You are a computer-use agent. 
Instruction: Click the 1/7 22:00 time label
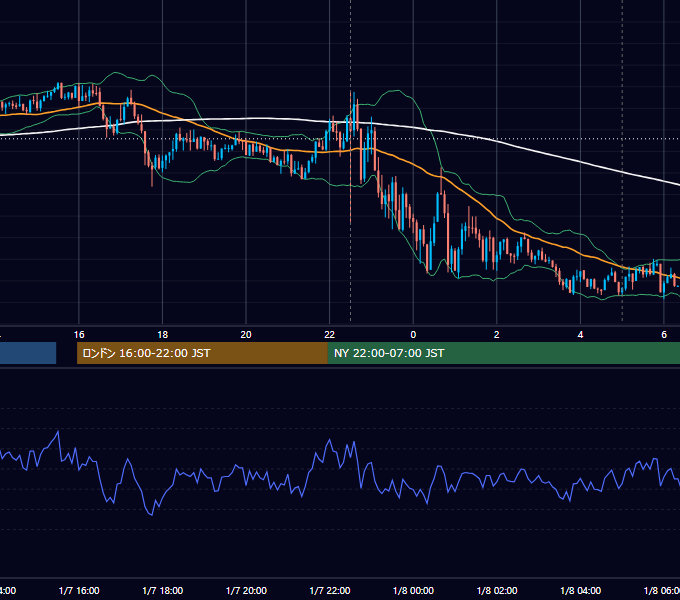click(330, 590)
